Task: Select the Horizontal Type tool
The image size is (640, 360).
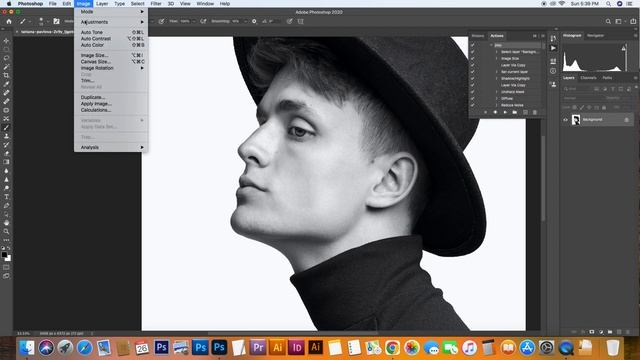Action: coord(6,197)
